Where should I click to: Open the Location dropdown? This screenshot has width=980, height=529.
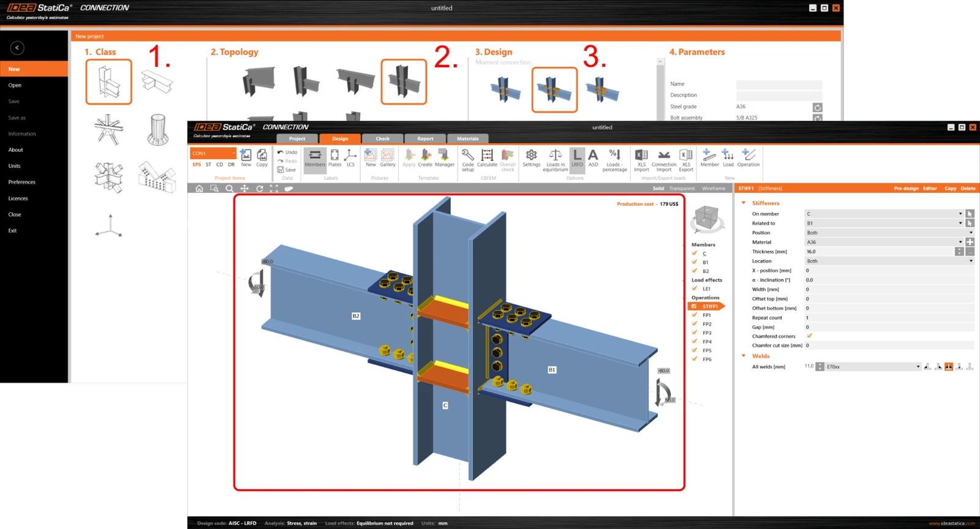click(x=889, y=261)
